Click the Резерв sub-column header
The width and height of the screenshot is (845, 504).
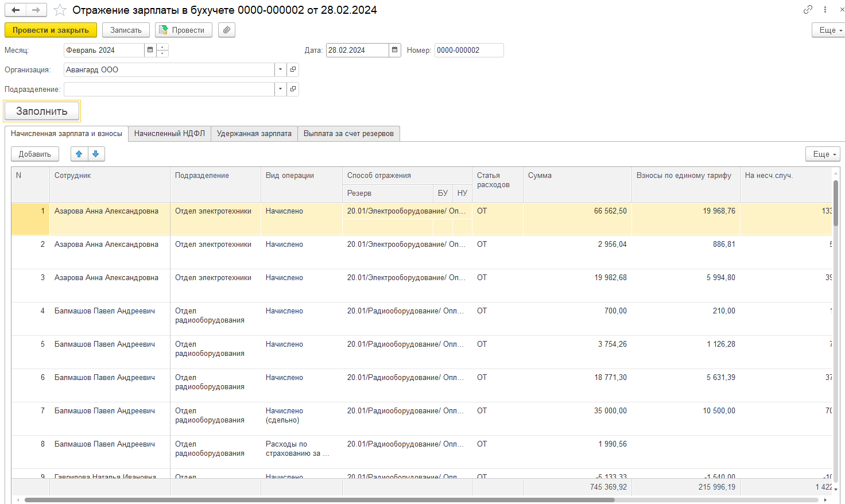pos(388,193)
